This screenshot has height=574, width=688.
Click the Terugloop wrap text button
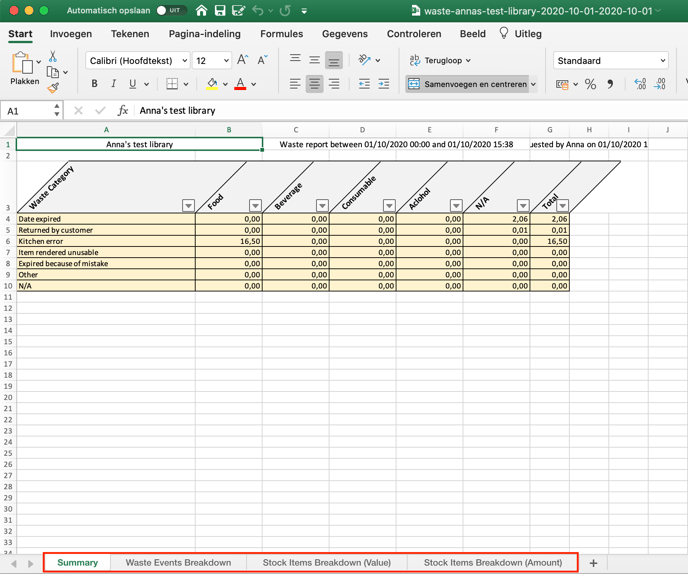coord(440,60)
